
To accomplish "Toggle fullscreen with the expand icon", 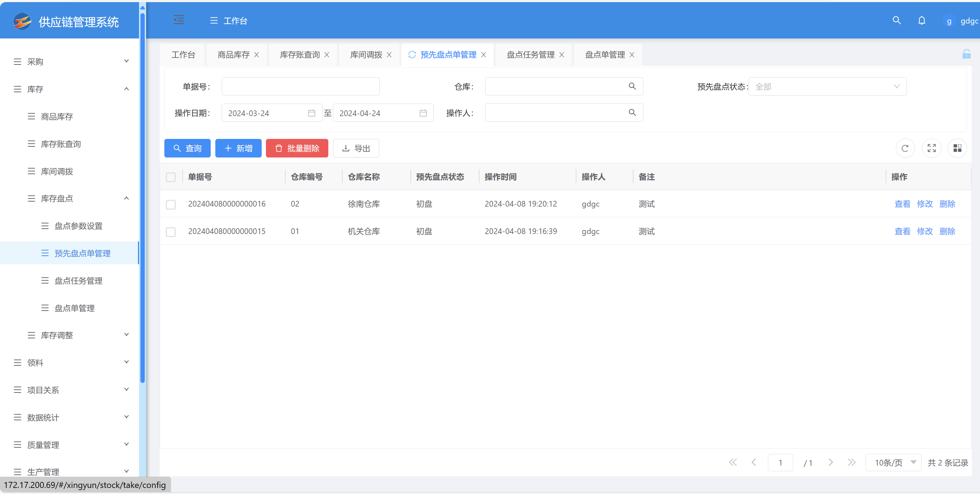I will tap(931, 148).
